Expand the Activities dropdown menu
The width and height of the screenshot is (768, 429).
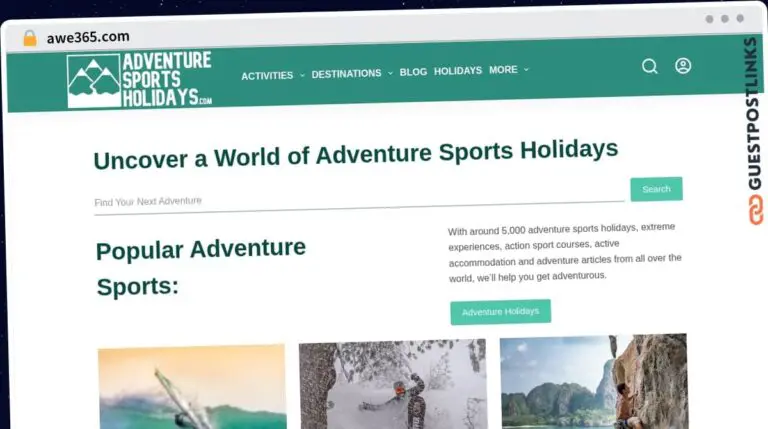tap(273, 75)
